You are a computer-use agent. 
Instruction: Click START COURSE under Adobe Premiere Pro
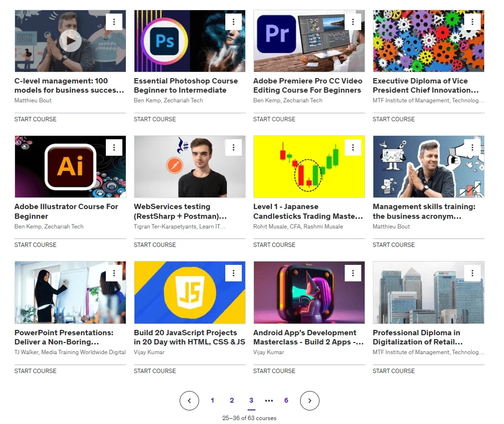(274, 119)
